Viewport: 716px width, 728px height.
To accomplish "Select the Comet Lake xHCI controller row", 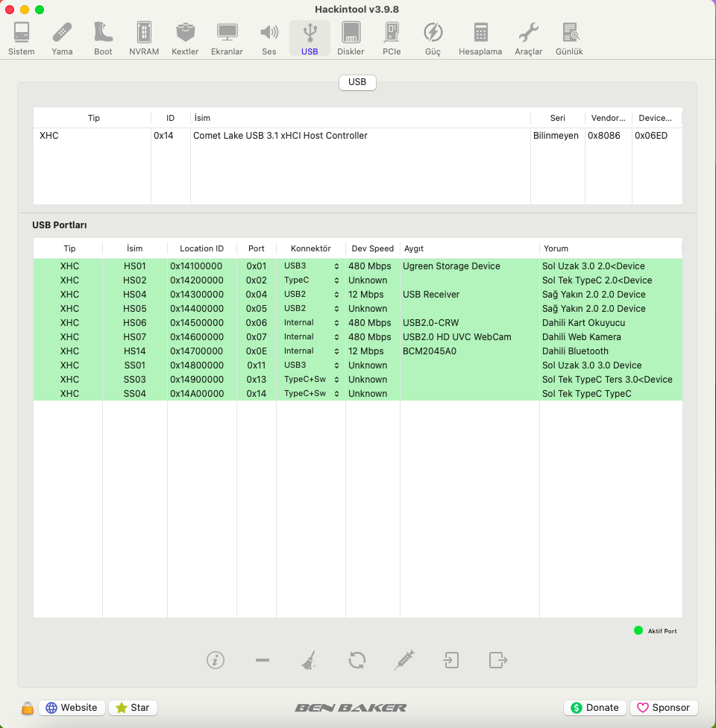I will coord(280,136).
